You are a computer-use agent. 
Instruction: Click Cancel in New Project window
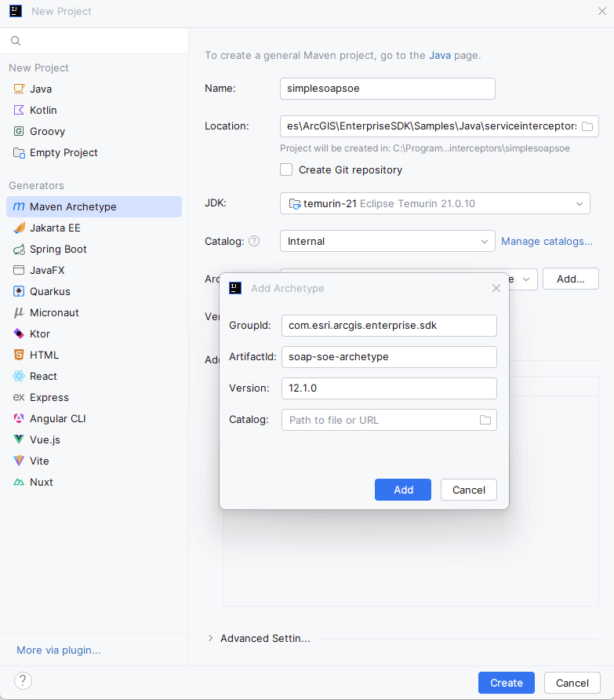tap(572, 683)
